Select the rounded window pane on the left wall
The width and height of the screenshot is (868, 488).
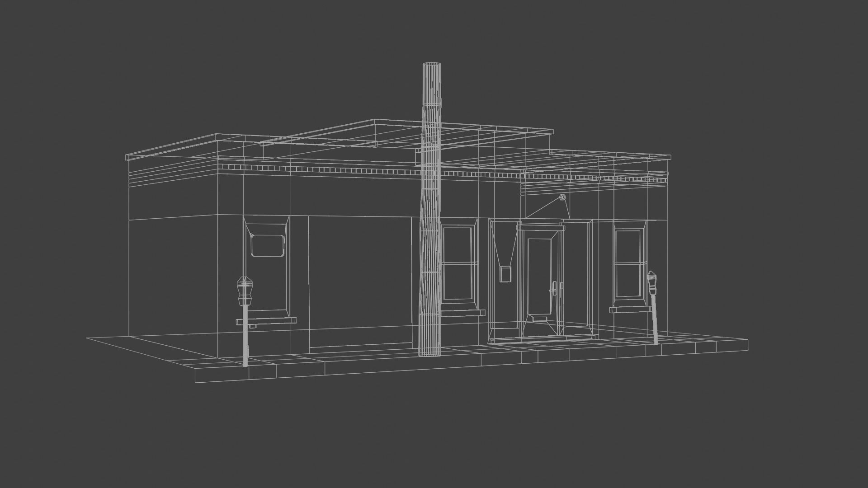tap(268, 245)
